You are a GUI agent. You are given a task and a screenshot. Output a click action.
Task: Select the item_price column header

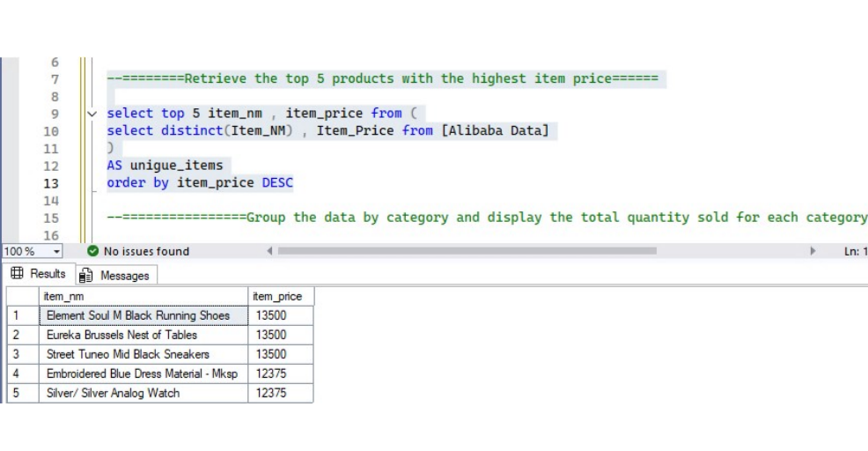(280, 297)
